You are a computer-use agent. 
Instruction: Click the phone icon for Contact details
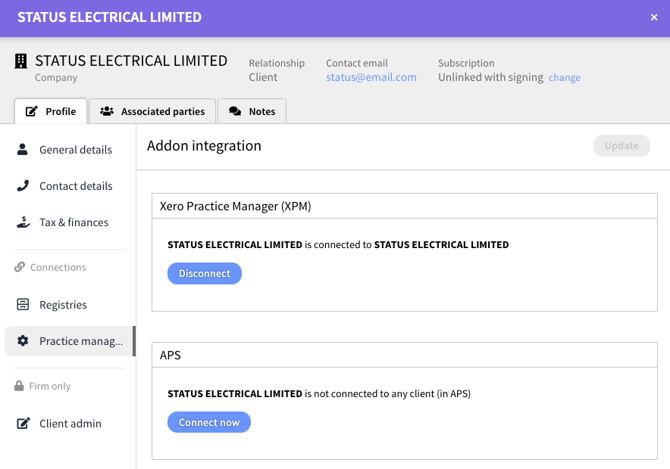click(x=23, y=186)
